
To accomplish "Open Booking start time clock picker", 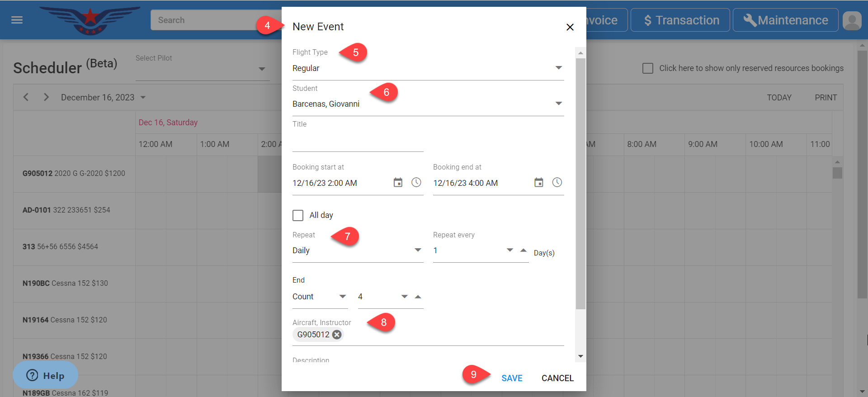I will [416, 183].
